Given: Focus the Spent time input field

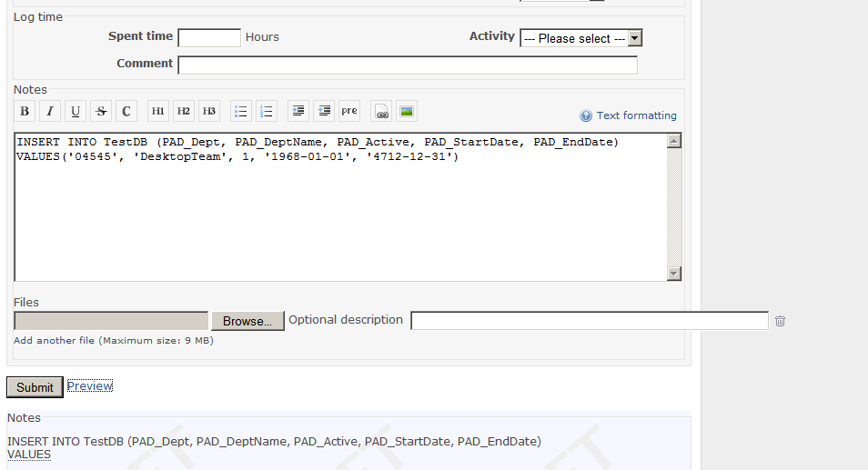Looking at the screenshot, I should (x=209, y=37).
